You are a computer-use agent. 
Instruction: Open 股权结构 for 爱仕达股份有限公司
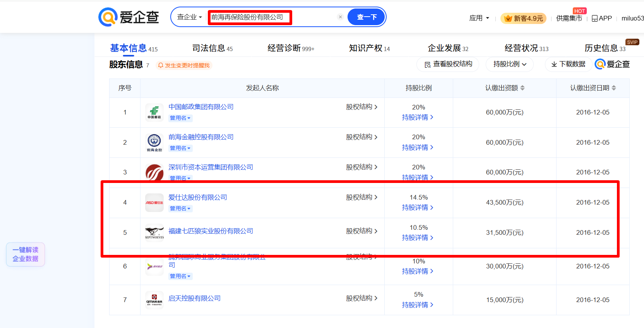point(361,197)
